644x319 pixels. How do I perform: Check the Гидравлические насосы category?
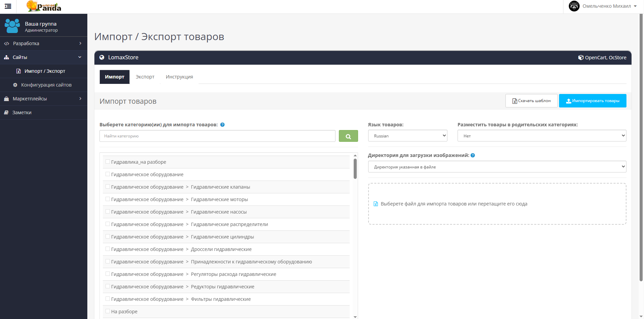coord(108,212)
